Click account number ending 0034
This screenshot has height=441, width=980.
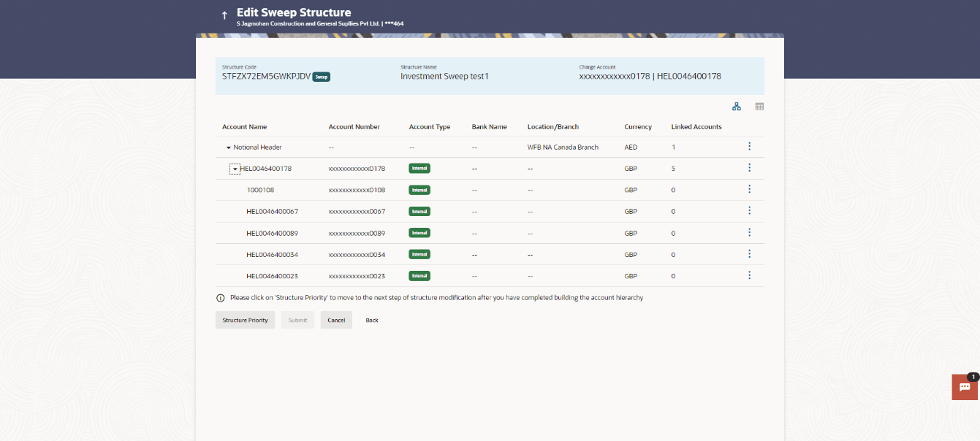[357, 255]
